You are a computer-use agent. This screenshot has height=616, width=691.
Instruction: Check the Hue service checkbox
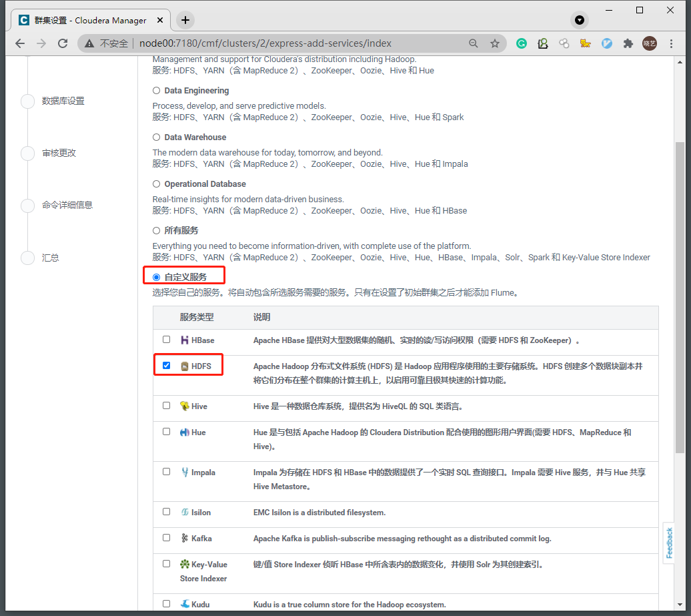coord(166,432)
